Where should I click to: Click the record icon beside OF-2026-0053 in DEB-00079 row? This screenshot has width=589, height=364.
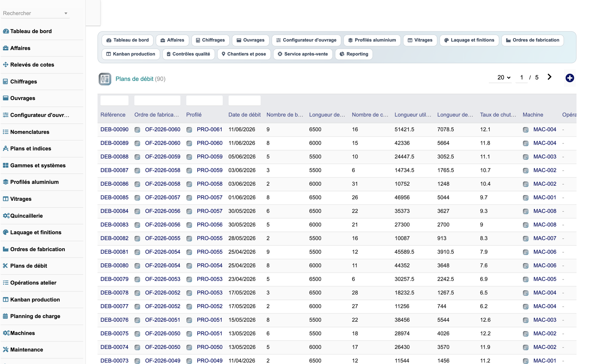click(x=137, y=279)
